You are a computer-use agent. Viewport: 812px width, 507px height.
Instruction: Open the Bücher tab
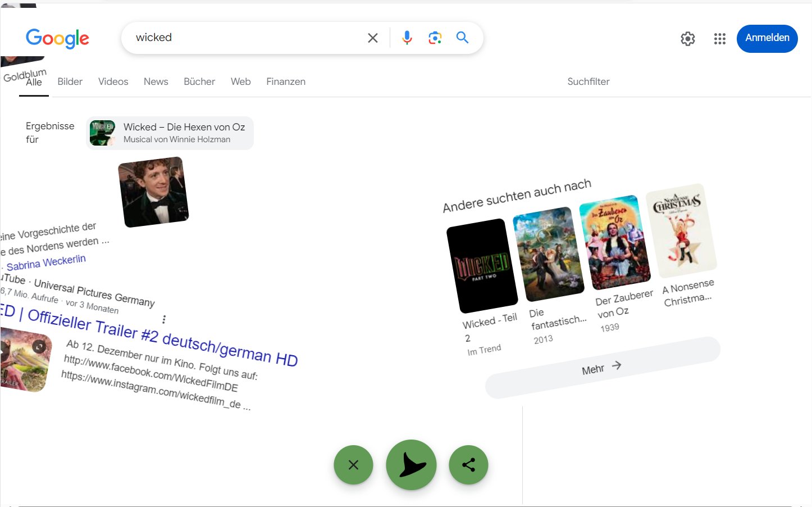(199, 82)
